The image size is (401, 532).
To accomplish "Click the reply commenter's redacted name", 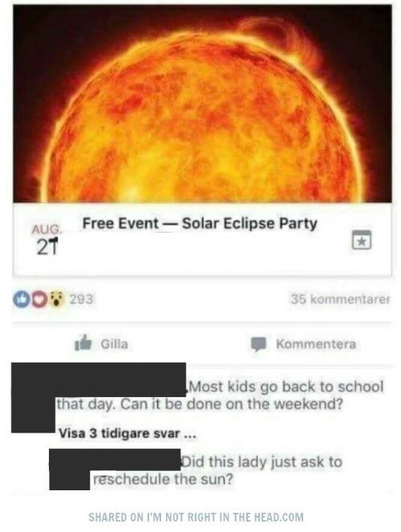I will click(x=135, y=460).
